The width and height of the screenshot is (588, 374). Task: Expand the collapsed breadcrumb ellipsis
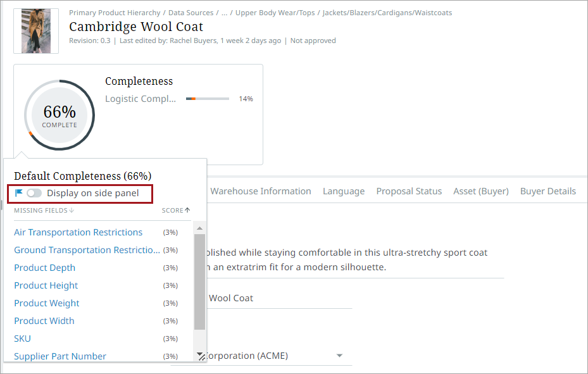point(224,13)
